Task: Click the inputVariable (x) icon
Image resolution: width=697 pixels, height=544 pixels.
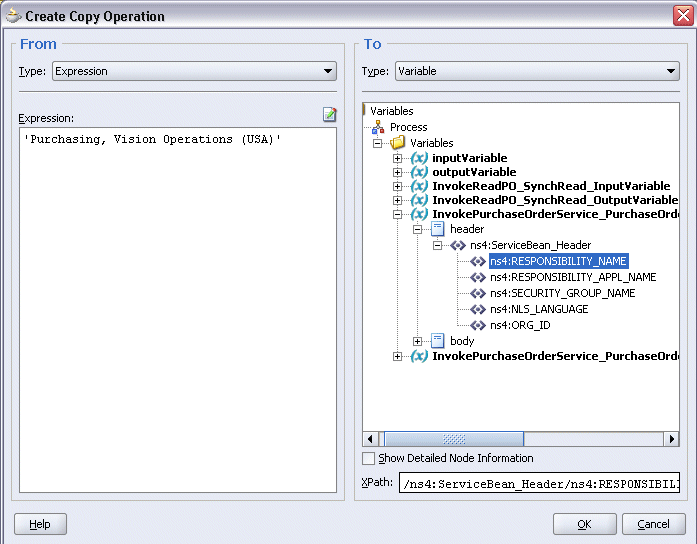Action: tap(419, 158)
